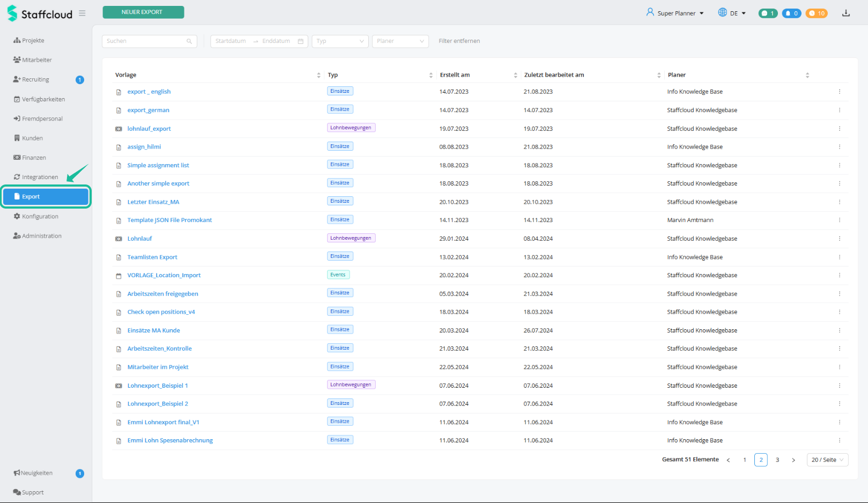Click file icon beside export_german

coord(118,110)
